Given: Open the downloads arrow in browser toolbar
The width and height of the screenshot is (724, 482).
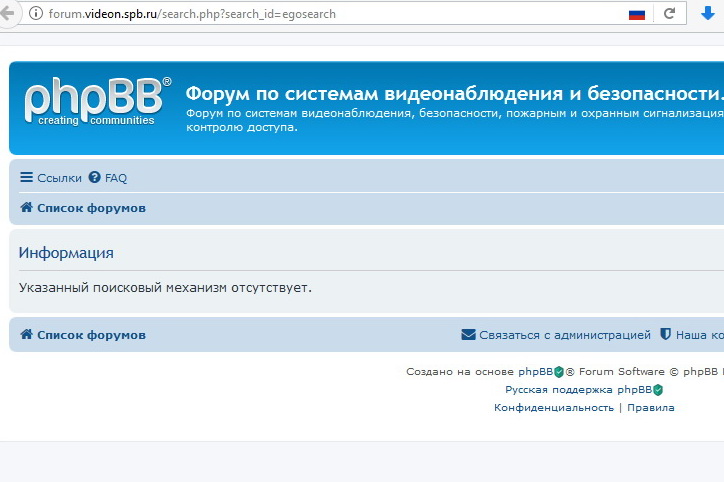Looking at the screenshot, I should coord(708,14).
